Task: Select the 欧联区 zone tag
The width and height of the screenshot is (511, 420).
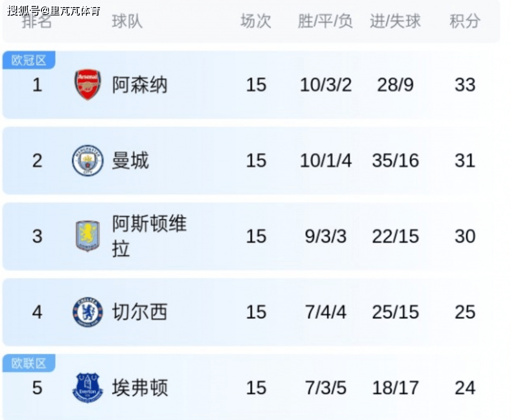Action: click(29, 363)
